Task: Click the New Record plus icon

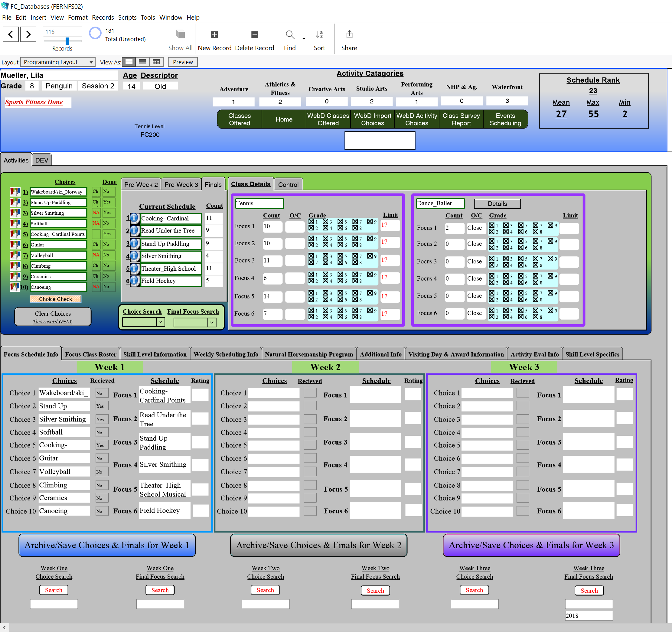Action: point(214,34)
